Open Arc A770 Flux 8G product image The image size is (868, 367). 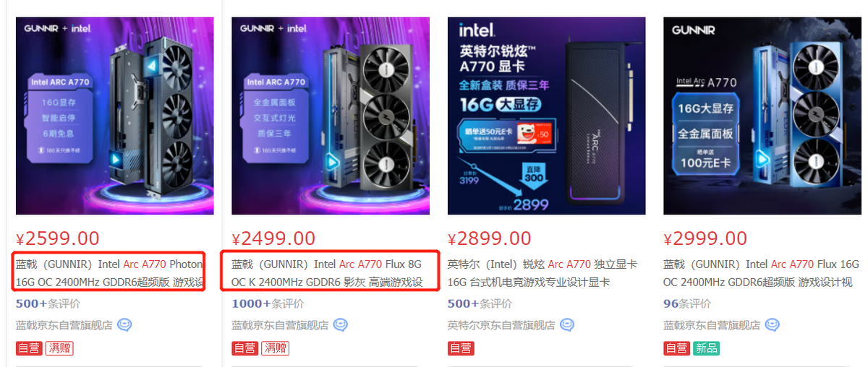[x=331, y=116]
